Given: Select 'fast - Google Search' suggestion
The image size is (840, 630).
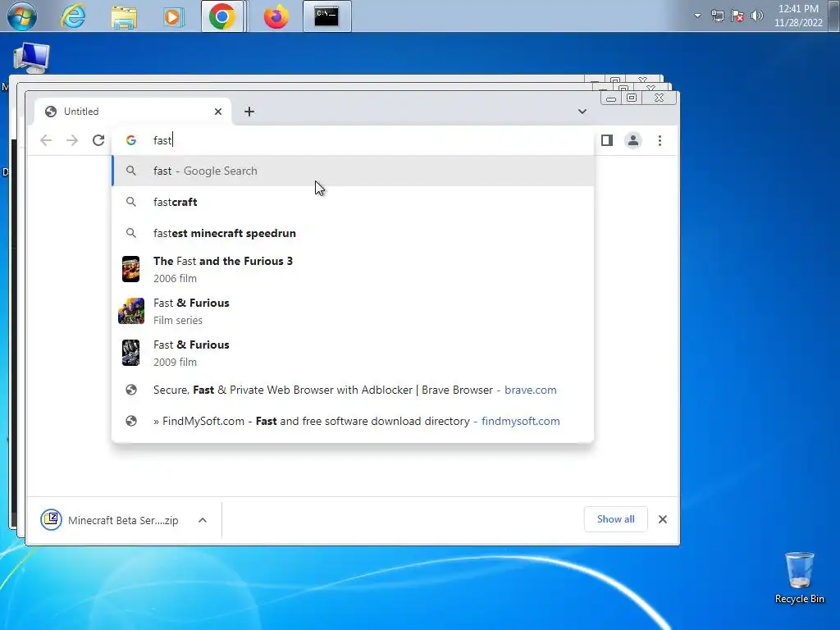Looking at the screenshot, I should (353, 171).
